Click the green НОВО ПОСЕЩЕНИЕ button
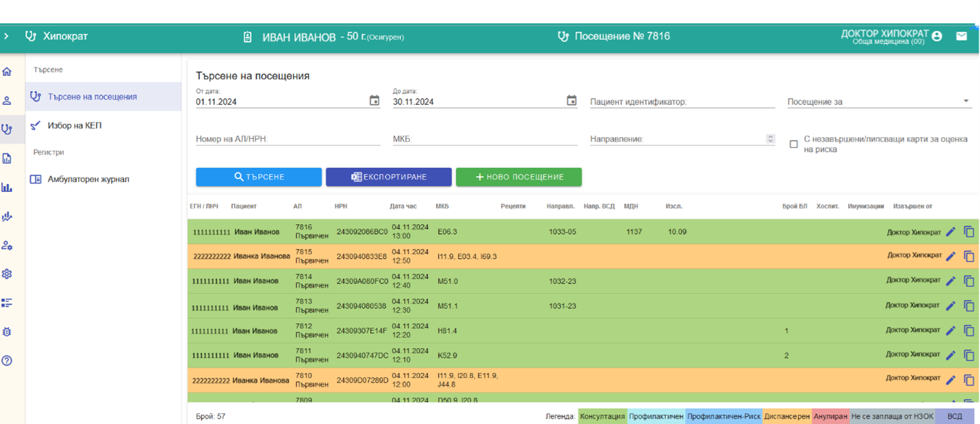 pos(519,177)
